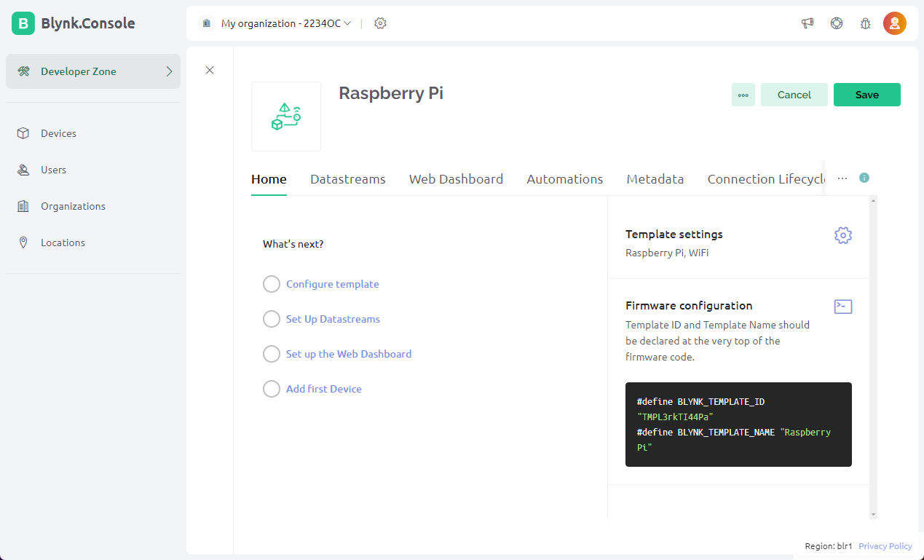Switch to the Home tab
924x560 pixels.
click(x=269, y=179)
